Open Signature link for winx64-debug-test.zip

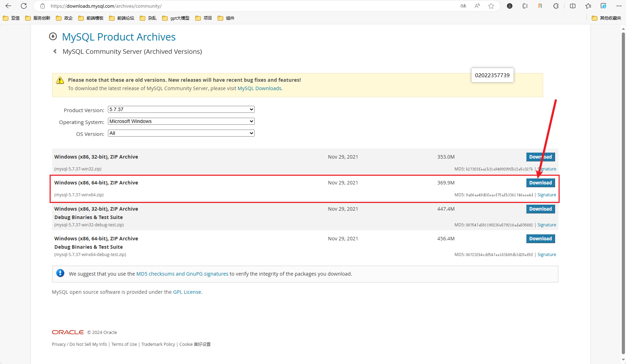[547, 255]
